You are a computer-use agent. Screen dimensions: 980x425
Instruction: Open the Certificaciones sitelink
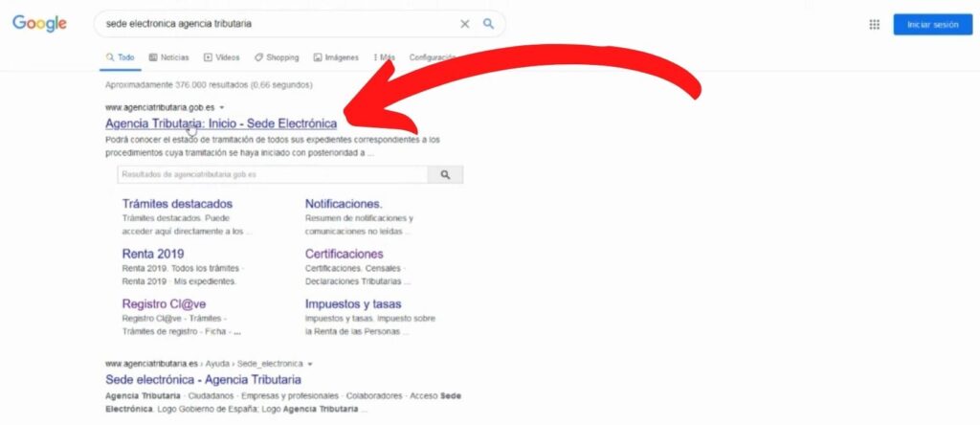click(345, 254)
